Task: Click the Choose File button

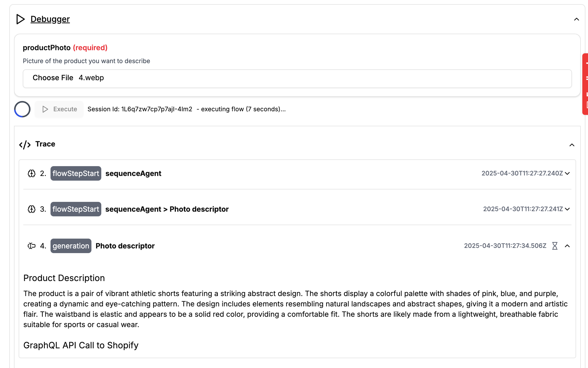Action: coord(53,78)
